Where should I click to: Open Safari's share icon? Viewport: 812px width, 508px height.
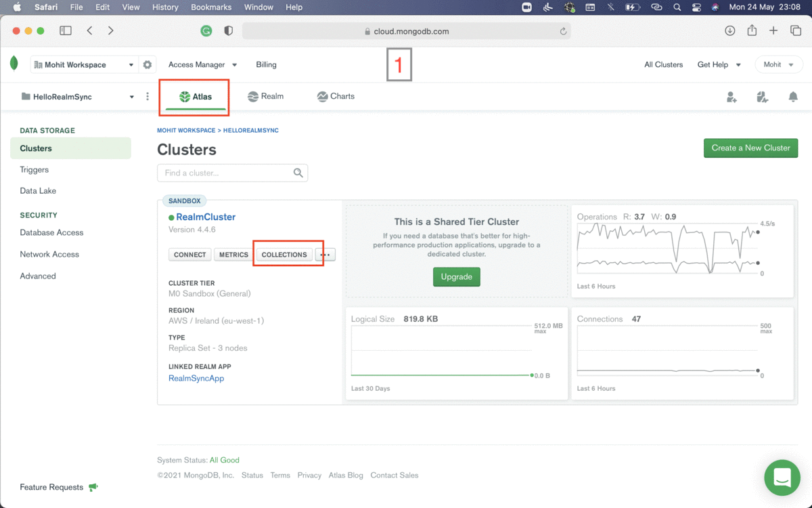pyautogui.click(x=752, y=30)
